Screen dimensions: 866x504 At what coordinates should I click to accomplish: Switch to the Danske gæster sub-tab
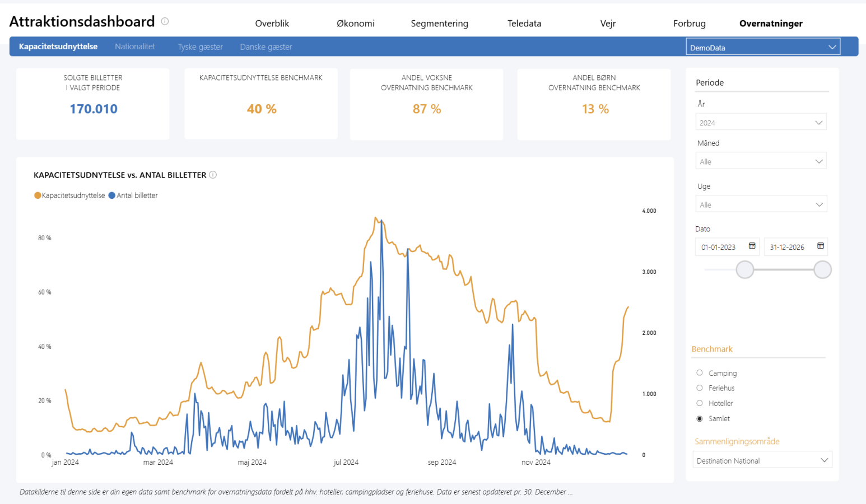[x=266, y=47]
